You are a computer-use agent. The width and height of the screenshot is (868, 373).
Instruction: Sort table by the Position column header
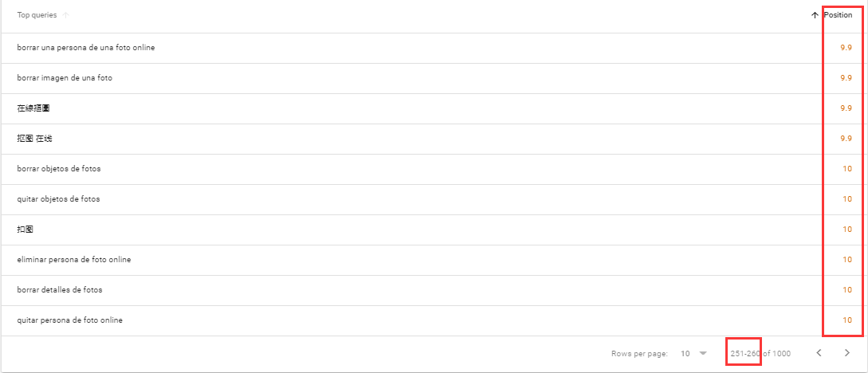click(x=838, y=15)
